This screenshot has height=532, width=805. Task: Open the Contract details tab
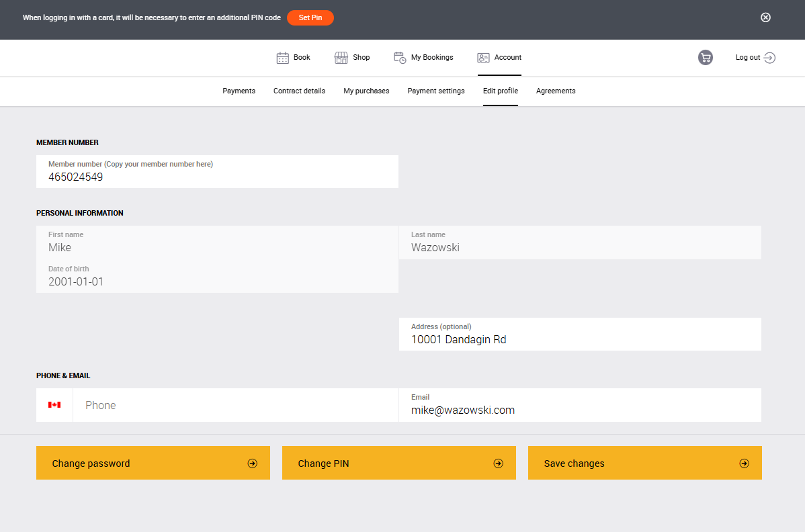[x=299, y=91]
